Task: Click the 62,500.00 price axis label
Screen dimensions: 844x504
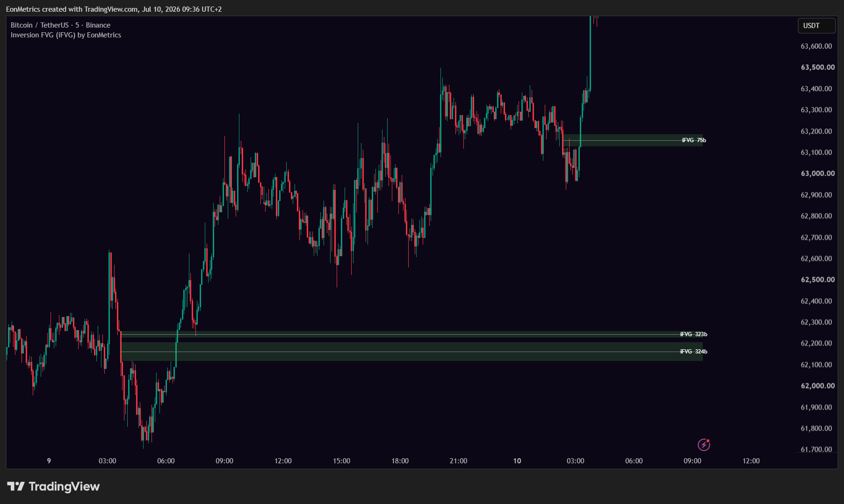Action: (818, 280)
